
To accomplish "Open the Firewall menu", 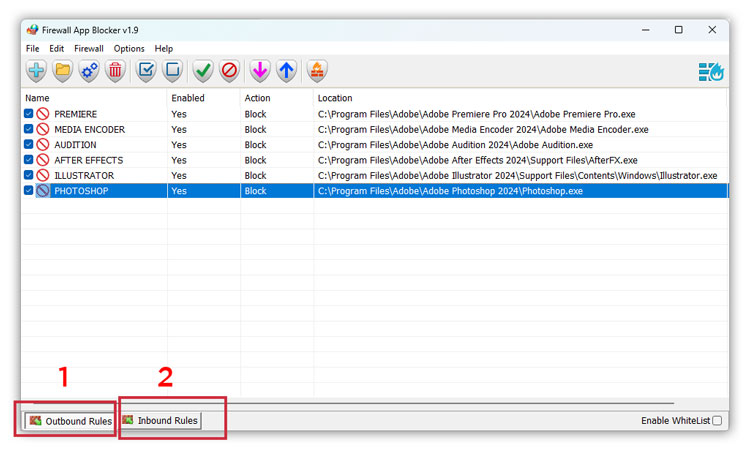I will pos(89,48).
